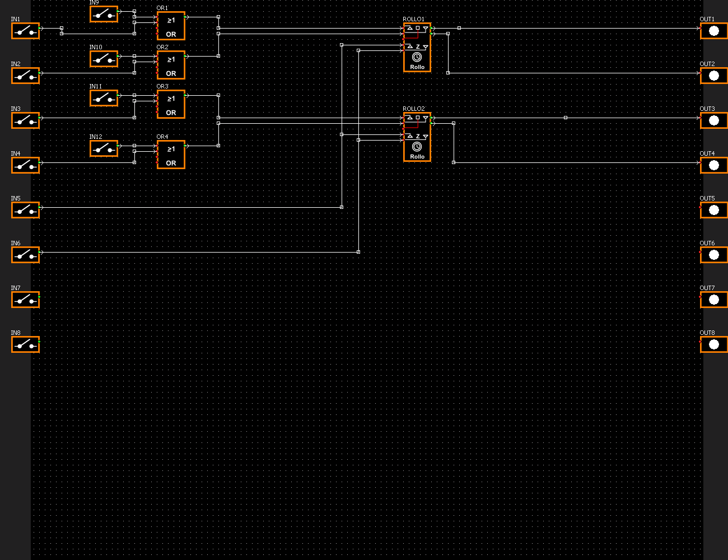
Task: Click the ROLLO2 shutter function block
Action: pos(417,137)
